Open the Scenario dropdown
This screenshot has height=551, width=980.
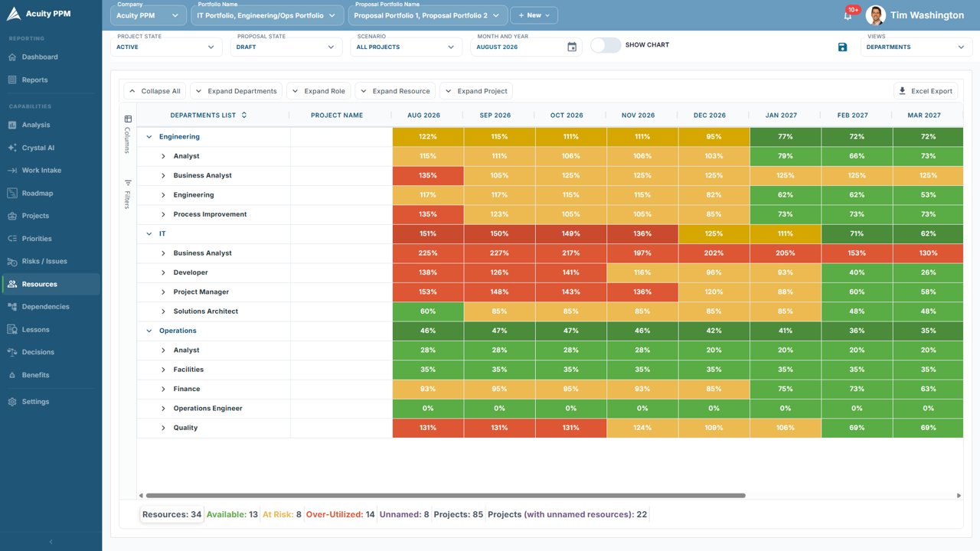coord(407,47)
